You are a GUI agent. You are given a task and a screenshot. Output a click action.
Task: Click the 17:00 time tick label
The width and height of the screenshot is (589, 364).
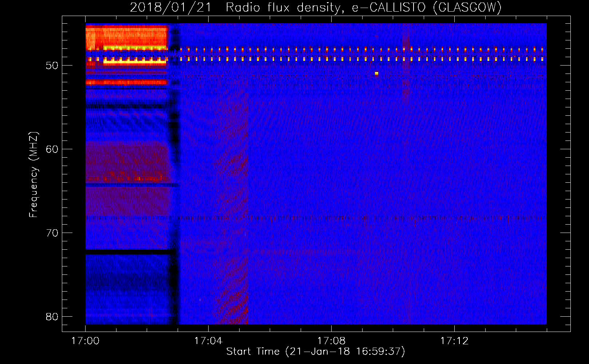85,341
